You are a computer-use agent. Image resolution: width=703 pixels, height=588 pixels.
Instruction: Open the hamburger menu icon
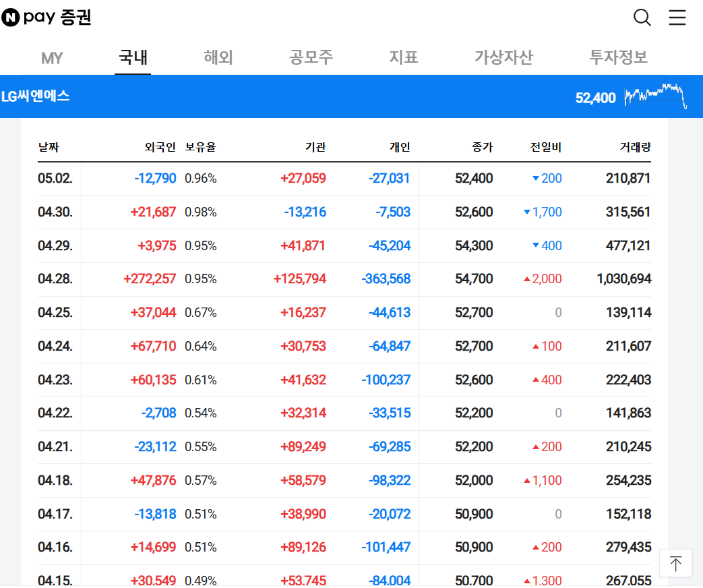pyautogui.click(x=677, y=18)
